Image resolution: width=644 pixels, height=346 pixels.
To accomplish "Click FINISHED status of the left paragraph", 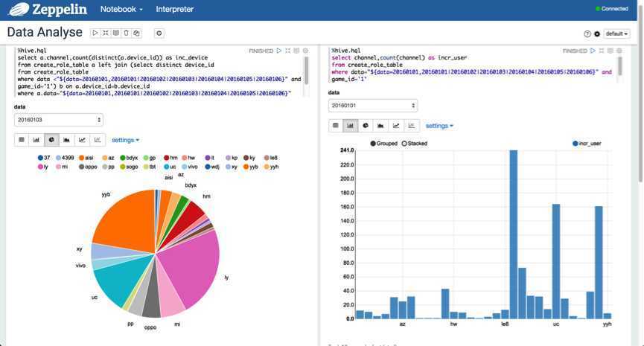I will 261,51.
